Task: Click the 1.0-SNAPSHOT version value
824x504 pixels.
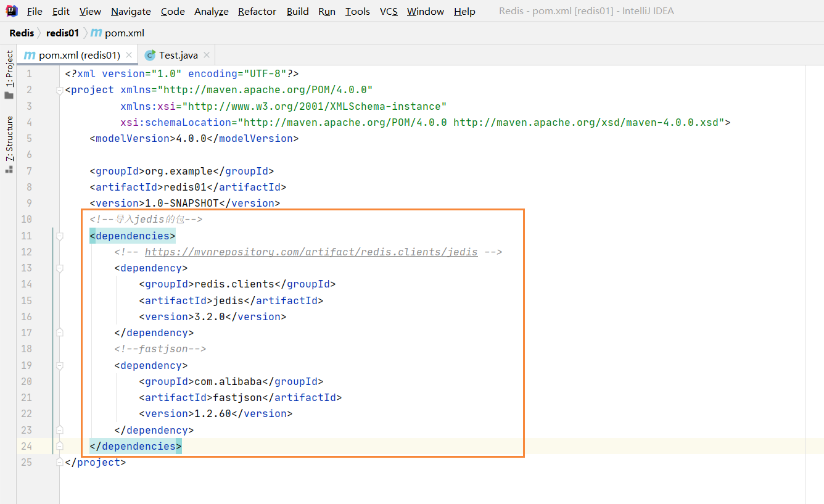Action: (182, 203)
